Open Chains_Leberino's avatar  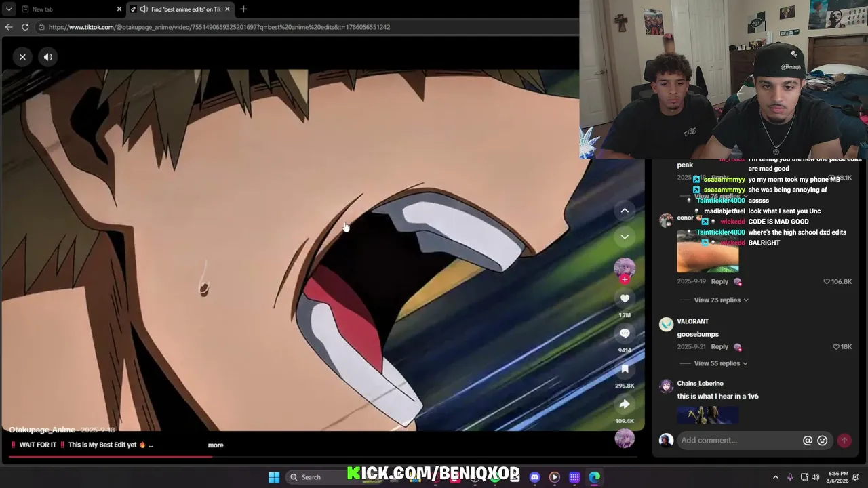[666, 386]
